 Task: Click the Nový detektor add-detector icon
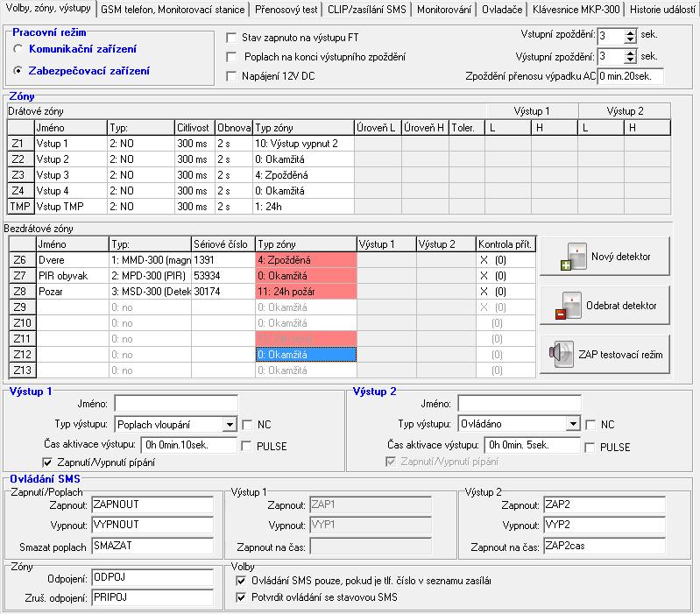[x=574, y=257]
